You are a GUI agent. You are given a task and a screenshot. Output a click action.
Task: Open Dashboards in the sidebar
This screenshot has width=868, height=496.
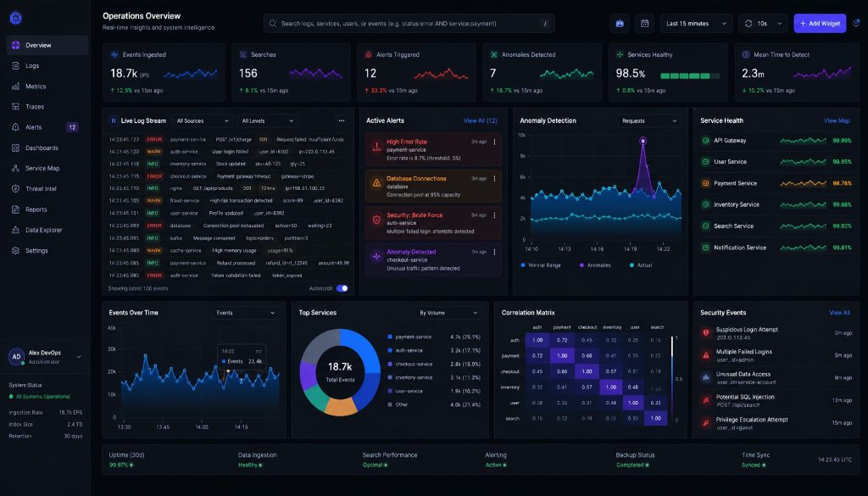click(47, 148)
